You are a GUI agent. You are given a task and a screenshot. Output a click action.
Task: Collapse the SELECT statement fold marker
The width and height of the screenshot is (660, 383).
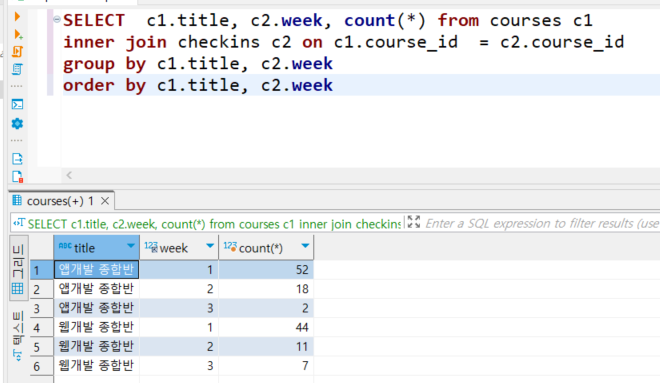tap(57, 19)
